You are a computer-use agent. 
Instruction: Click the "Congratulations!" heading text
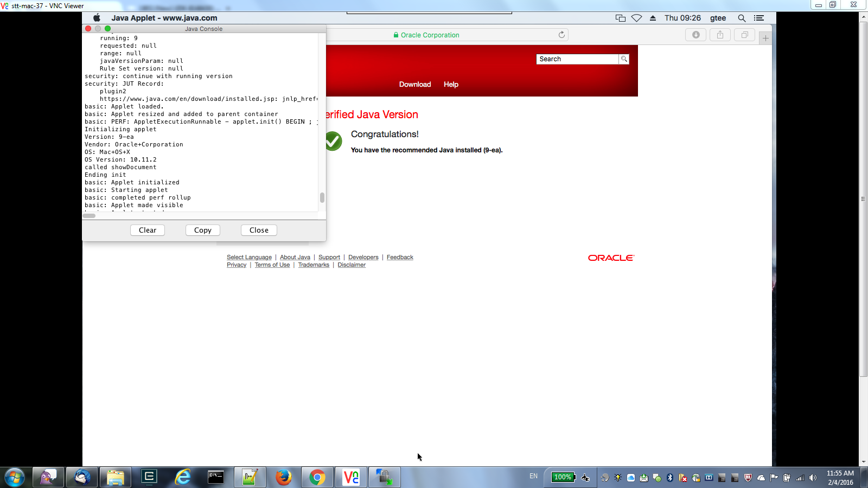[x=385, y=134]
